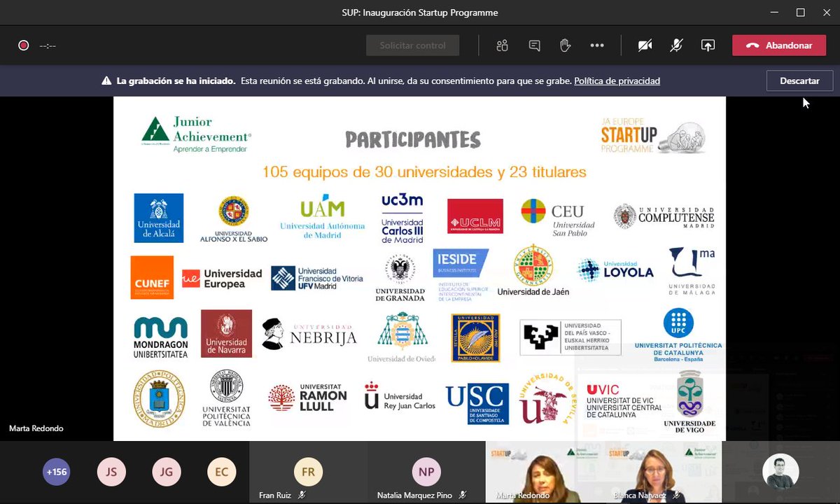Select the JG participant avatar

[x=166, y=472]
